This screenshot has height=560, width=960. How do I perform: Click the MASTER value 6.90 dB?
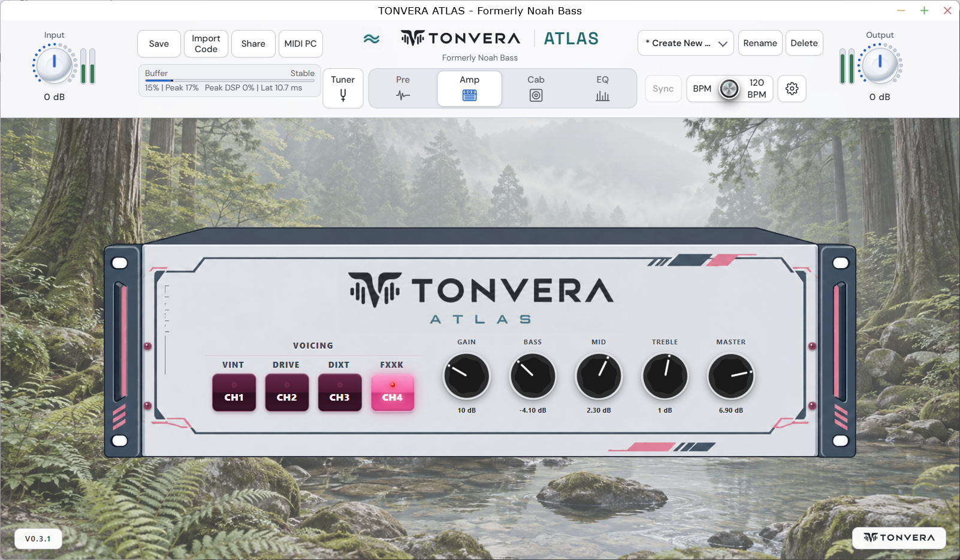pos(731,410)
